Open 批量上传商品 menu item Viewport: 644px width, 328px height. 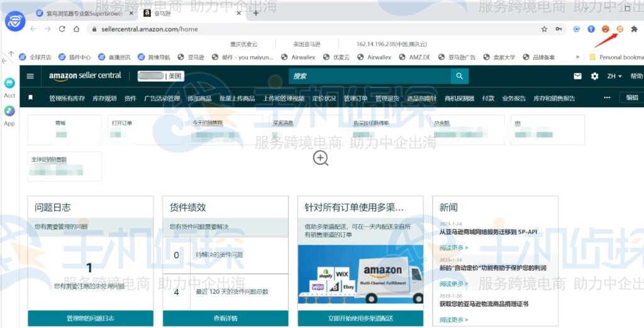[237, 98]
